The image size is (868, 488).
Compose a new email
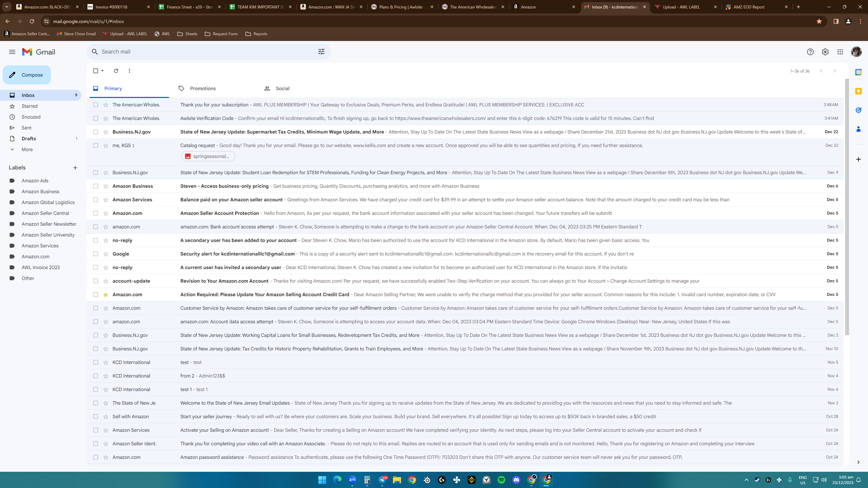(x=27, y=75)
